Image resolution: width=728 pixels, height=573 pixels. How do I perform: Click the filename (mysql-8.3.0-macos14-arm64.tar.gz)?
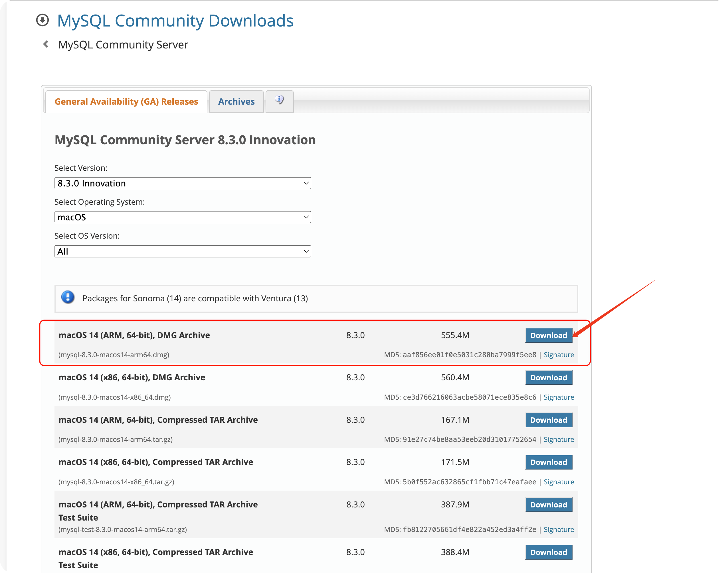pyautogui.click(x=116, y=440)
